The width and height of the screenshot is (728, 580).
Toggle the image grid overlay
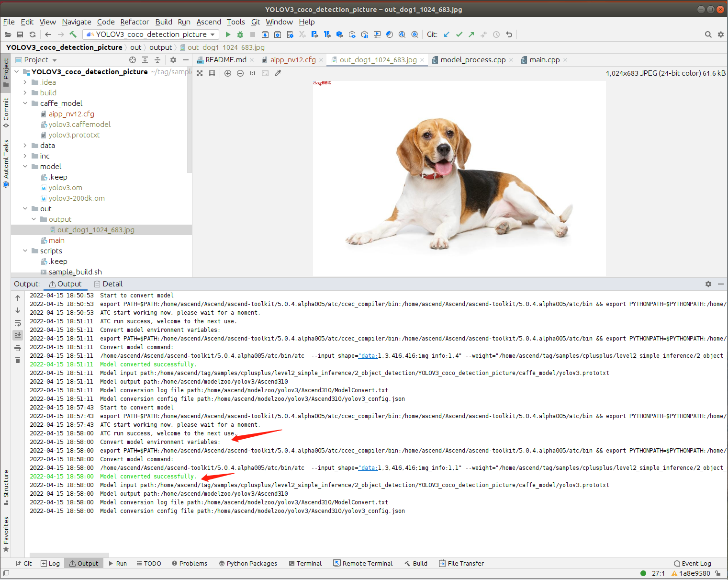click(x=212, y=73)
